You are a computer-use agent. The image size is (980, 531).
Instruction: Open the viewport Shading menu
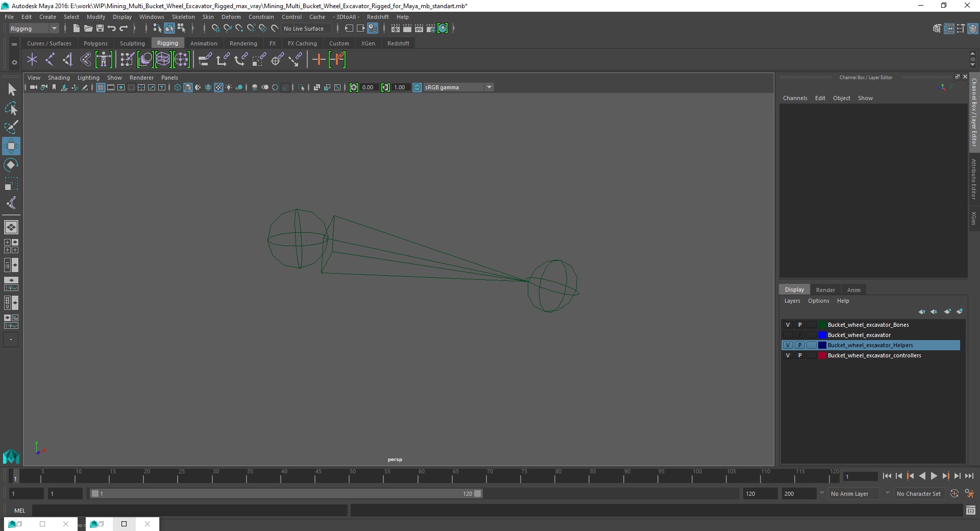(x=59, y=78)
